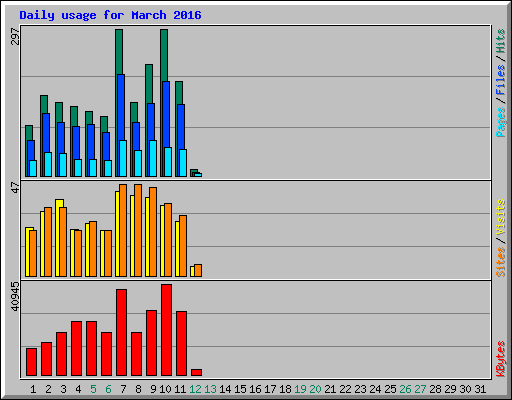Click the Pages legend label
Image resolution: width=512 pixels, height=400 pixels.
click(x=501, y=122)
